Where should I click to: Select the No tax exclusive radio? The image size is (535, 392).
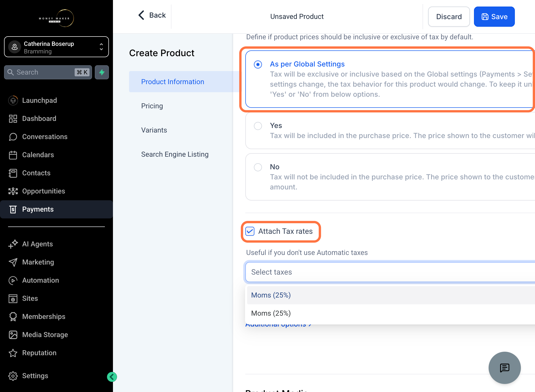(x=258, y=167)
